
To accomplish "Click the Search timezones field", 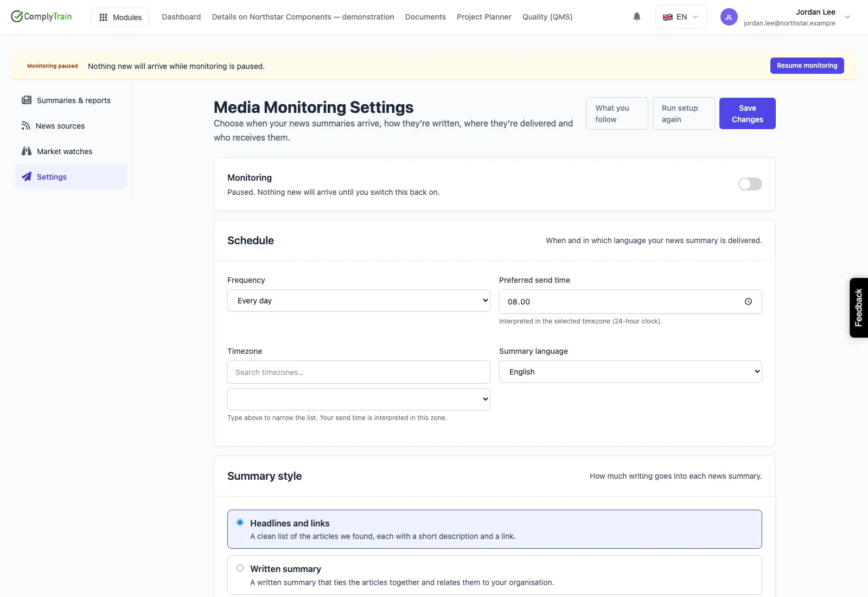I will (359, 372).
